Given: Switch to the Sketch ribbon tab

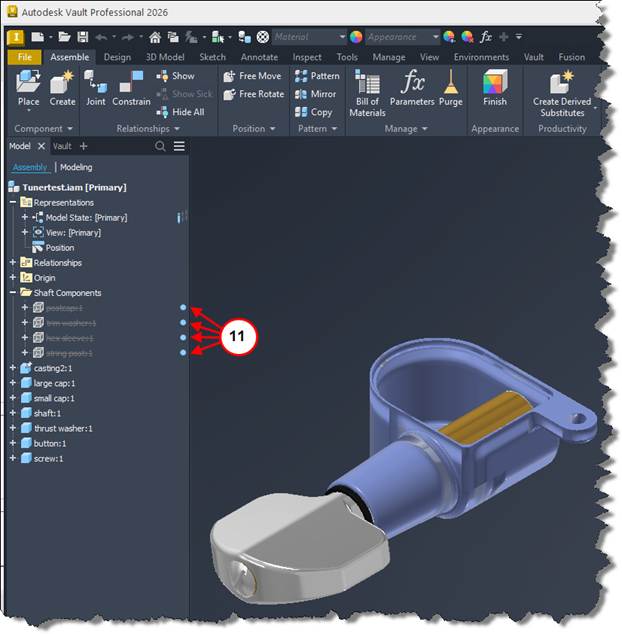Looking at the screenshot, I should click(x=213, y=57).
